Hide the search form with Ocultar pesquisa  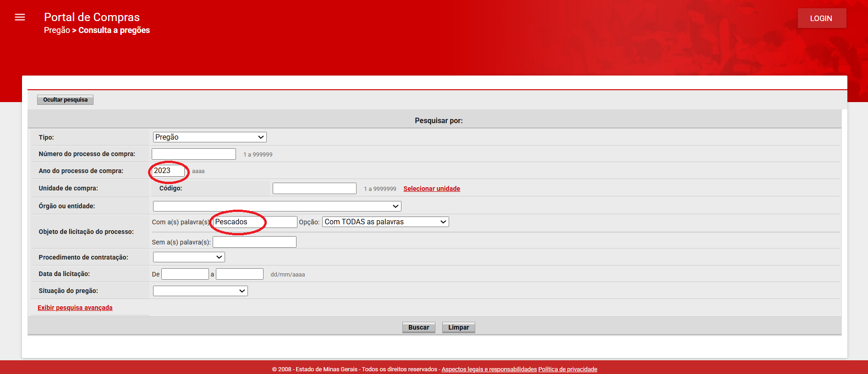tap(65, 100)
